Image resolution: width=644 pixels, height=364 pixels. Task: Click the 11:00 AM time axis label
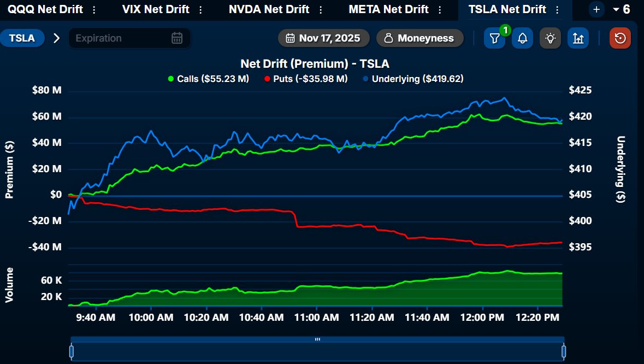tap(317, 318)
